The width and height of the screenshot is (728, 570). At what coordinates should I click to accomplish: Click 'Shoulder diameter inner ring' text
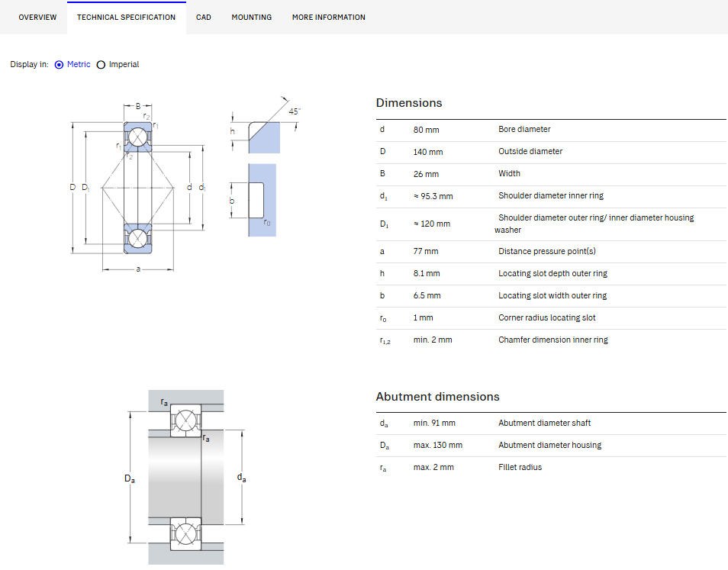coord(551,195)
